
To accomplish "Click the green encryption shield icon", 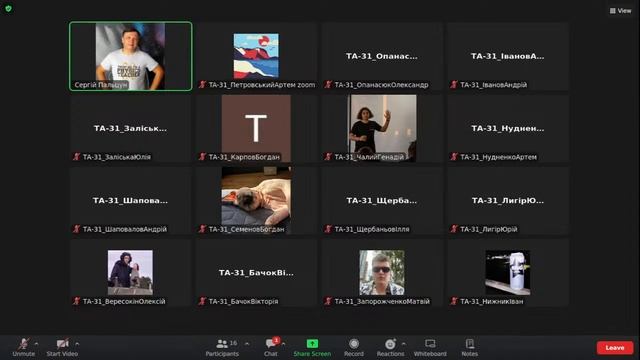I will 8,8.
